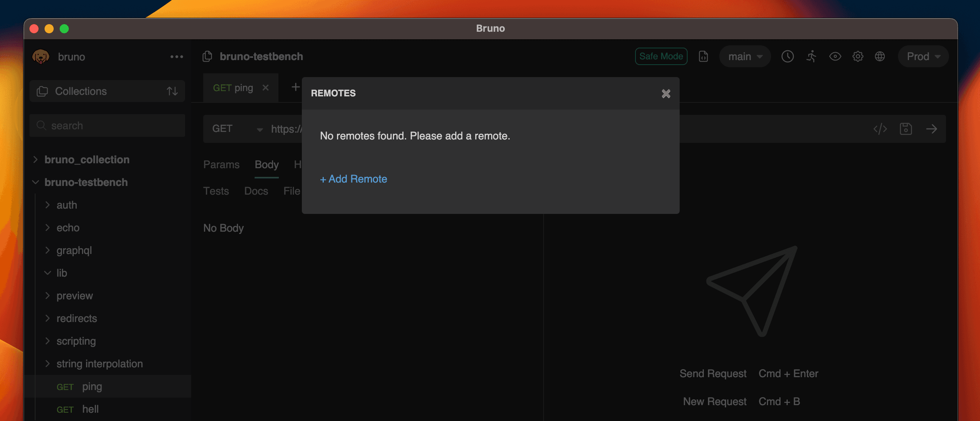Viewport: 980px width, 421px height.
Task: Click the eye variables icon
Action: tap(835, 56)
